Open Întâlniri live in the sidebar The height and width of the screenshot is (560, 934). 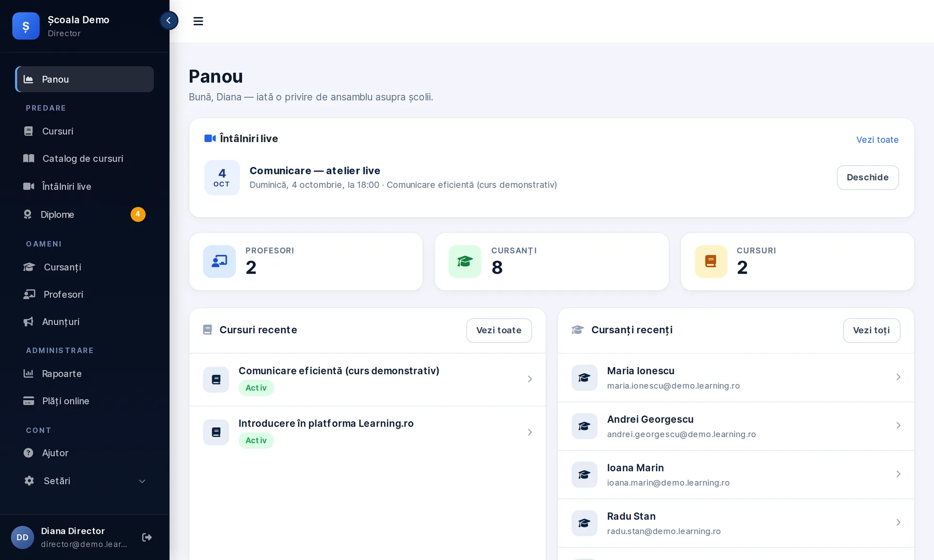[84, 187]
